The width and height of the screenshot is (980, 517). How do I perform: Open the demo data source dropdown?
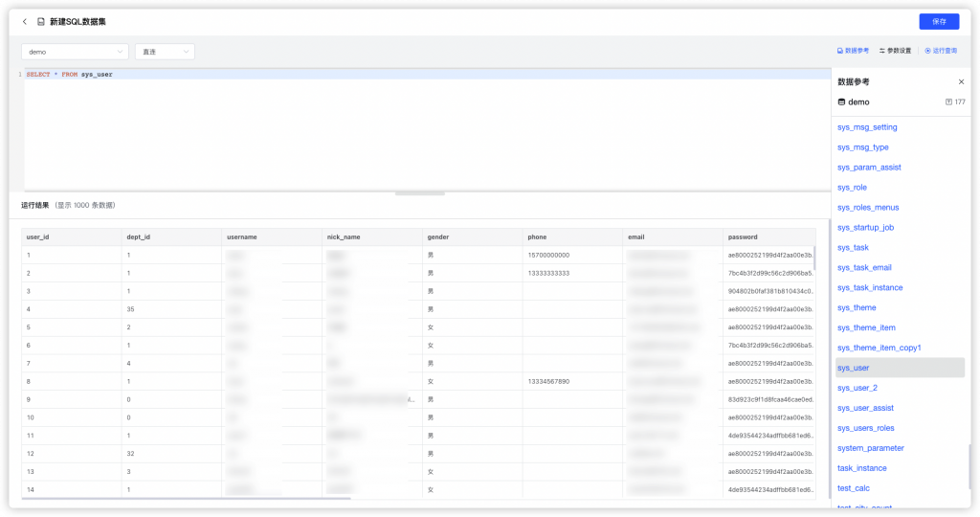[75, 52]
